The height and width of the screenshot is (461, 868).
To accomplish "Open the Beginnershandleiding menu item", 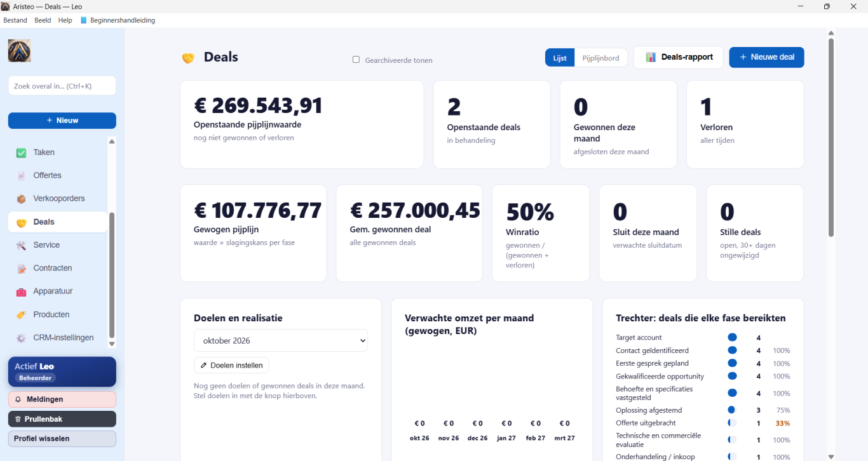I will (118, 20).
